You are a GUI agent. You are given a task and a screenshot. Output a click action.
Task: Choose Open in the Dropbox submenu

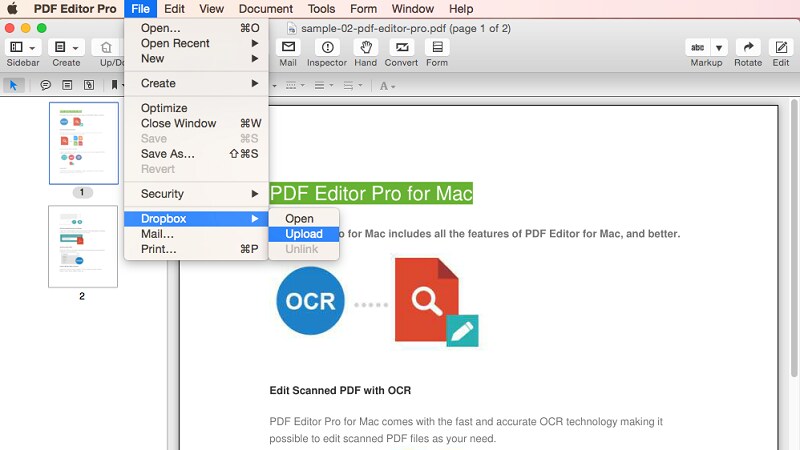(x=304, y=219)
